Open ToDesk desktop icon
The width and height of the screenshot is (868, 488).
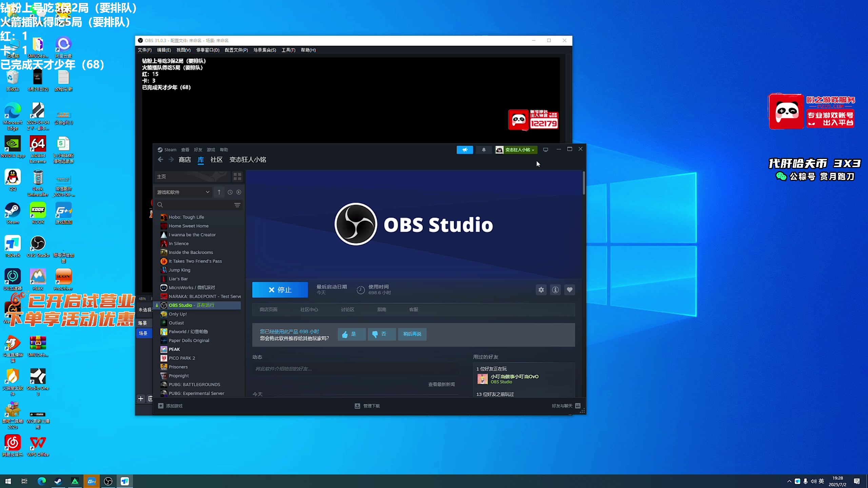(x=13, y=246)
